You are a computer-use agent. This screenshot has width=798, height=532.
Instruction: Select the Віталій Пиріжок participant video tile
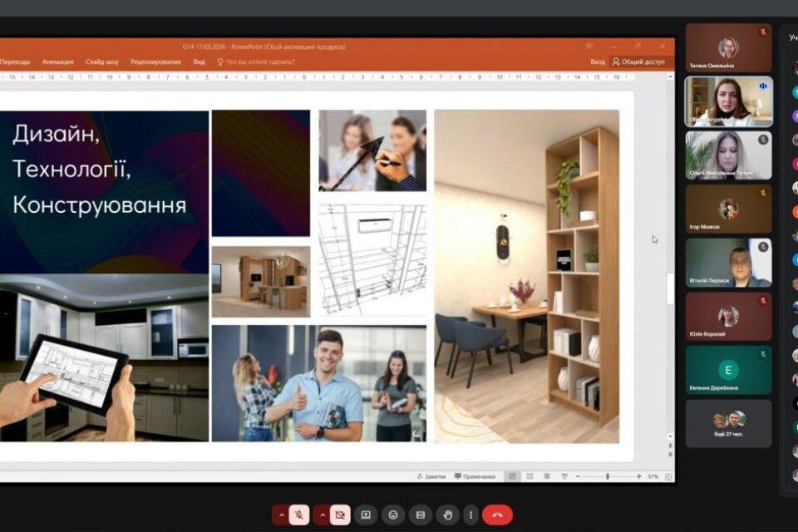tap(728, 263)
